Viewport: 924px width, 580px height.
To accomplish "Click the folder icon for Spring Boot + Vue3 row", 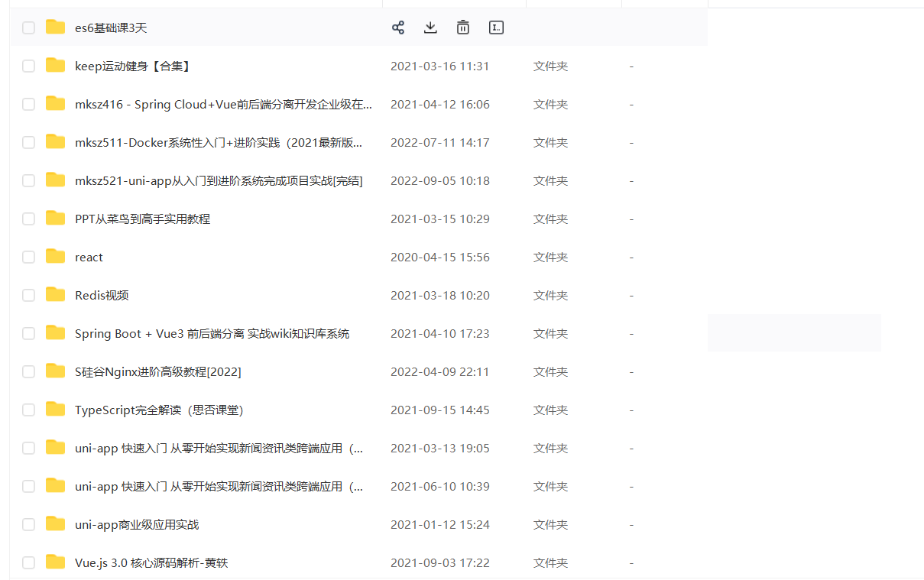I will tap(55, 333).
